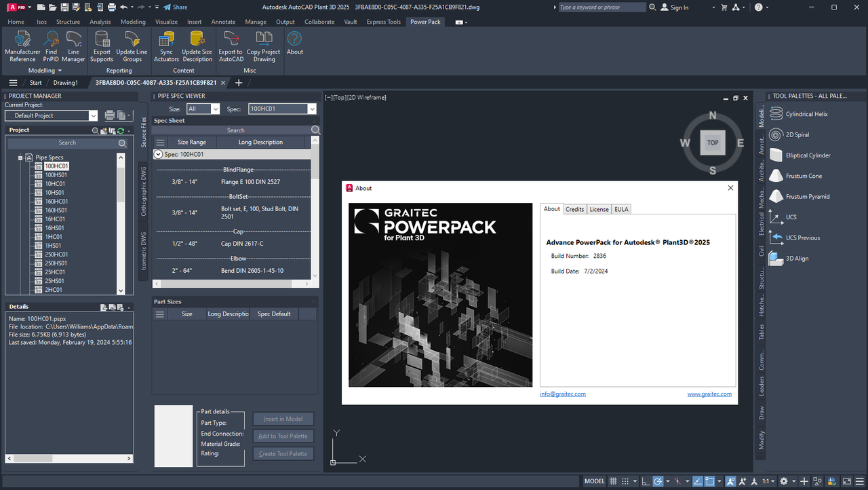Add new drawing tab with plus
Image resolution: width=868 pixels, height=490 pixels.
pyautogui.click(x=239, y=83)
